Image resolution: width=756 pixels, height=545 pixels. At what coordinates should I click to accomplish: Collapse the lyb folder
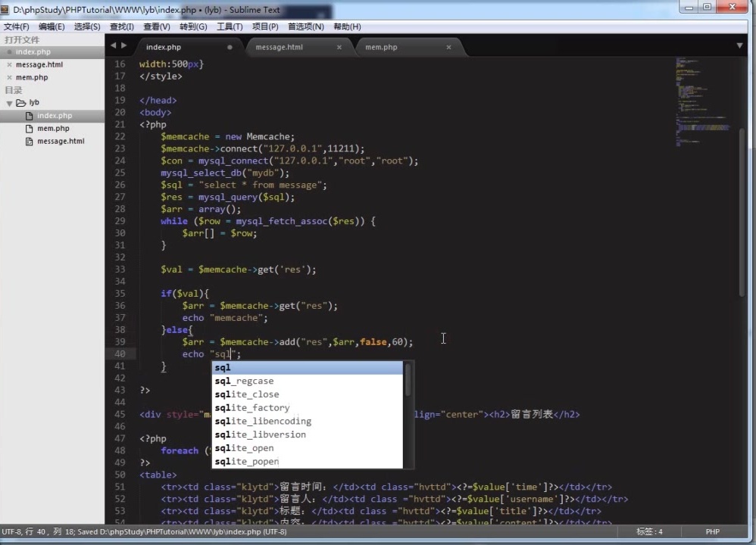[x=9, y=103]
